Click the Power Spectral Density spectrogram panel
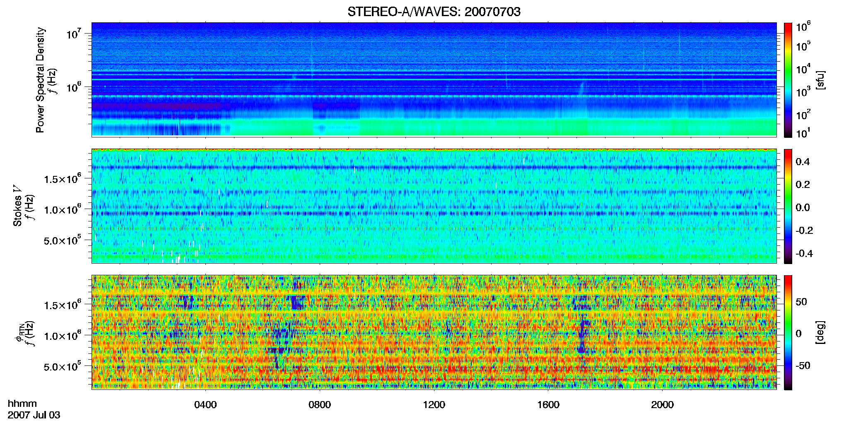This screenshot has width=868, height=447. (x=434, y=79)
